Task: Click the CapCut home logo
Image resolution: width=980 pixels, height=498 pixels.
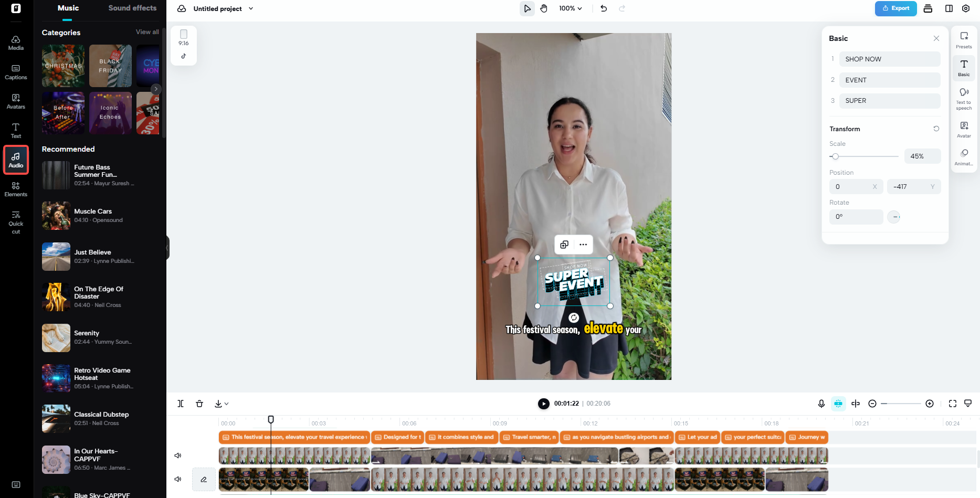Action: click(16, 8)
